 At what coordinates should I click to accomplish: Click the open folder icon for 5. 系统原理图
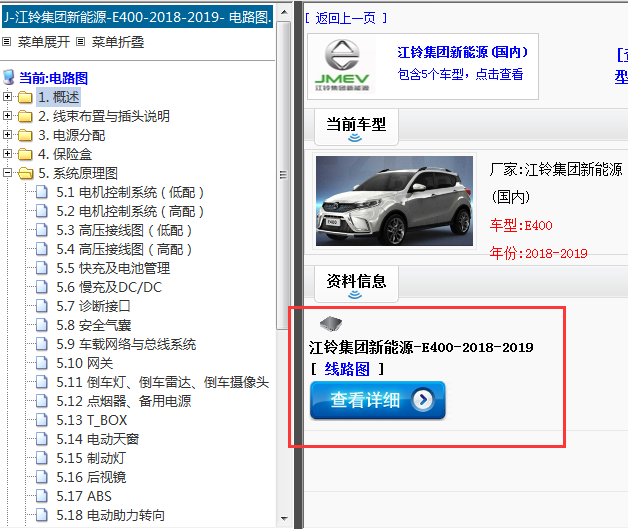click(26, 173)
